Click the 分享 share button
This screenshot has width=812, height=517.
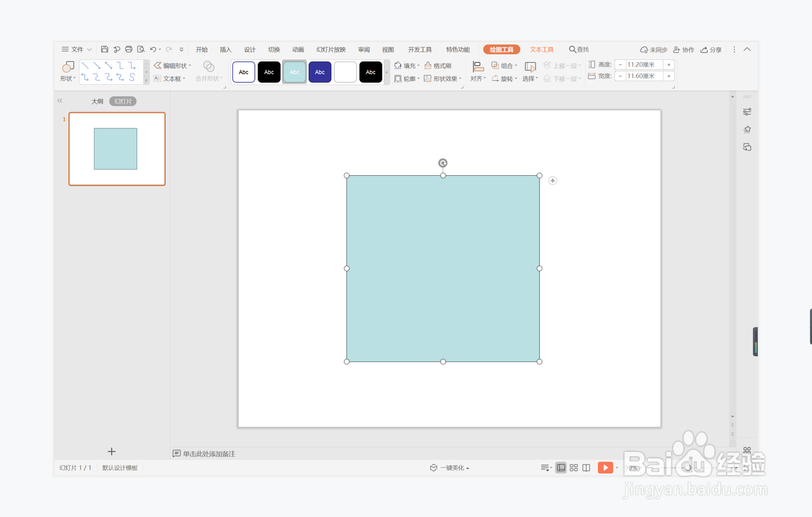711,50
